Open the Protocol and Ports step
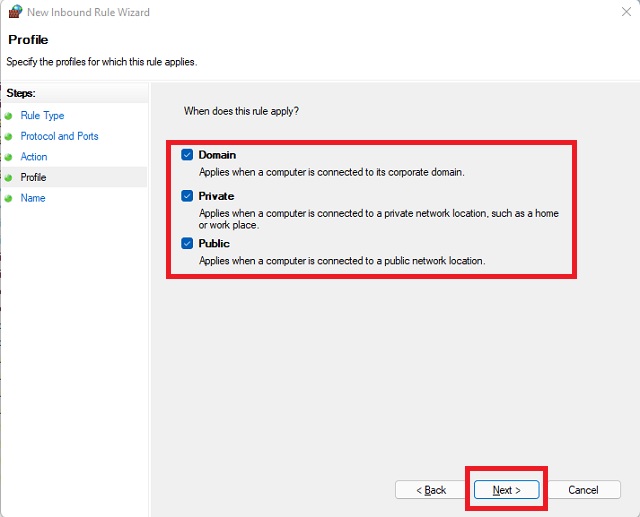Image resolution: width=640 pixels, height=517 pixels. pyautogui.click(x=59, y=136)
